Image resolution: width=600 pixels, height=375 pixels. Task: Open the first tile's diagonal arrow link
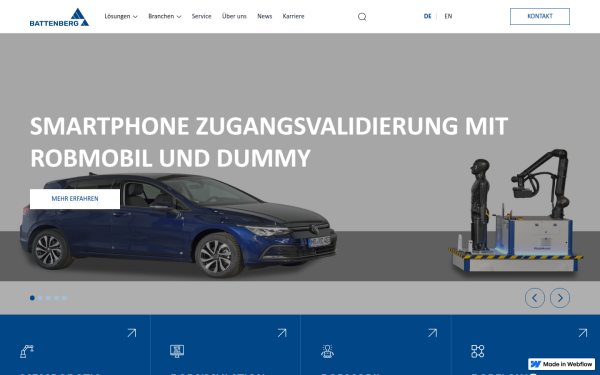(x=132, y=333)
